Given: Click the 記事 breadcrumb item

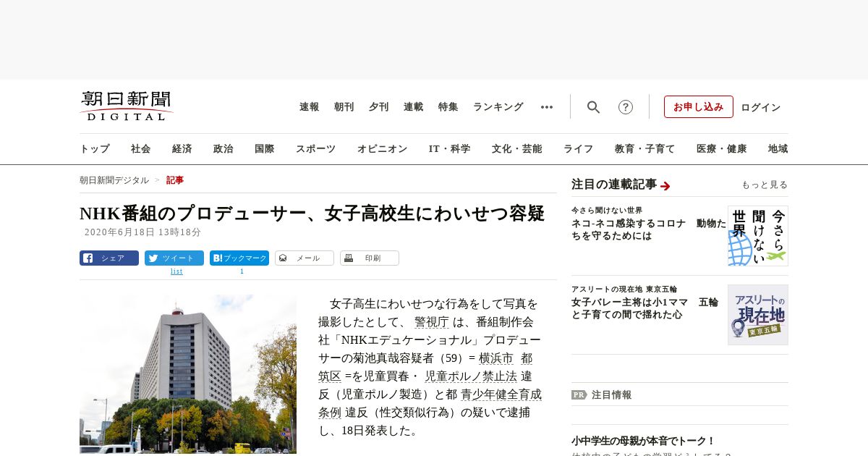Looking at the screenshot, I should (175, 180).
